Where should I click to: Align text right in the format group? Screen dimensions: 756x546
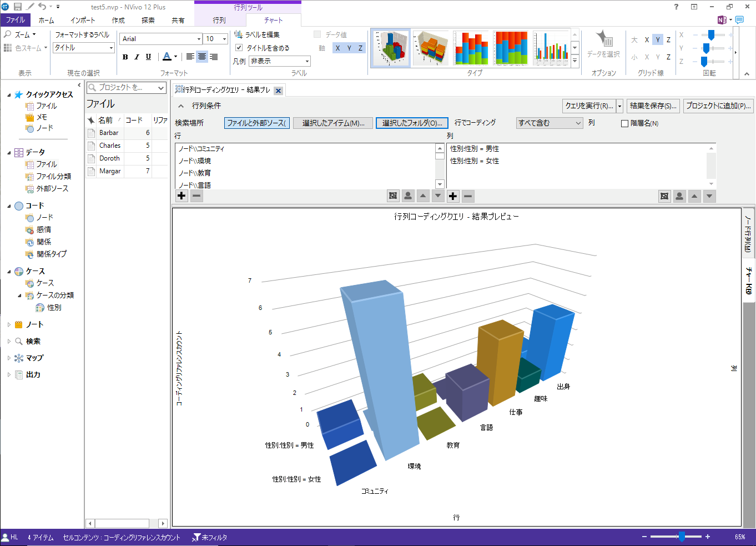[x=214, y=57]
